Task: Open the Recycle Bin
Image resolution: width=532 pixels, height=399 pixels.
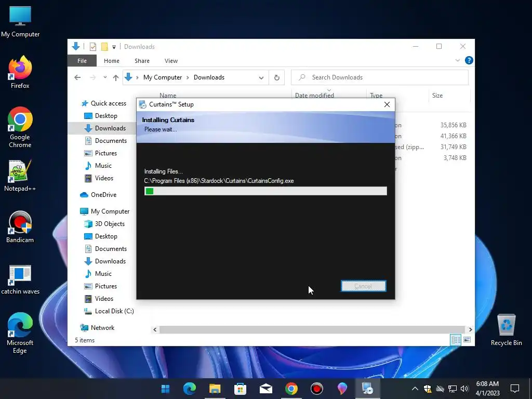Action: 506,329
